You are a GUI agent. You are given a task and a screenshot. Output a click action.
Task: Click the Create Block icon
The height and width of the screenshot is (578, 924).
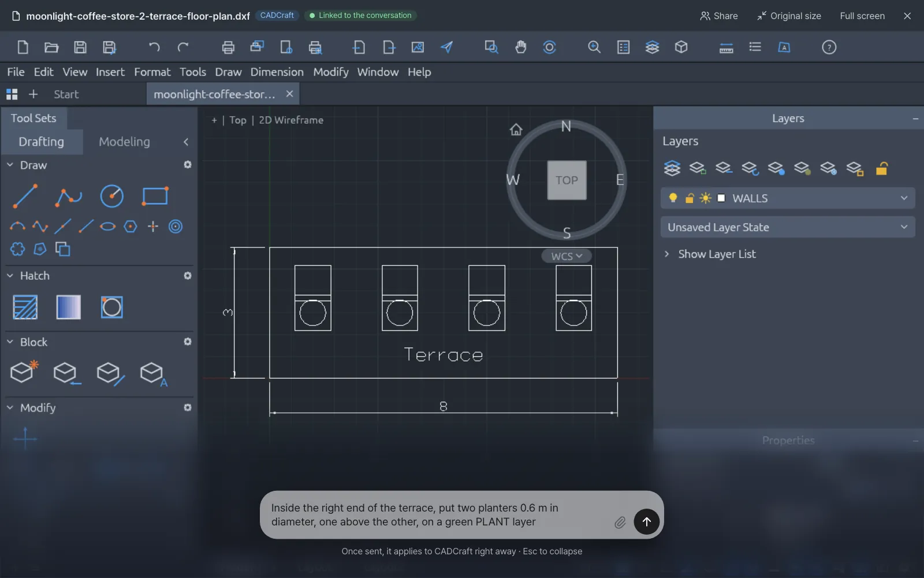point(24,372)
